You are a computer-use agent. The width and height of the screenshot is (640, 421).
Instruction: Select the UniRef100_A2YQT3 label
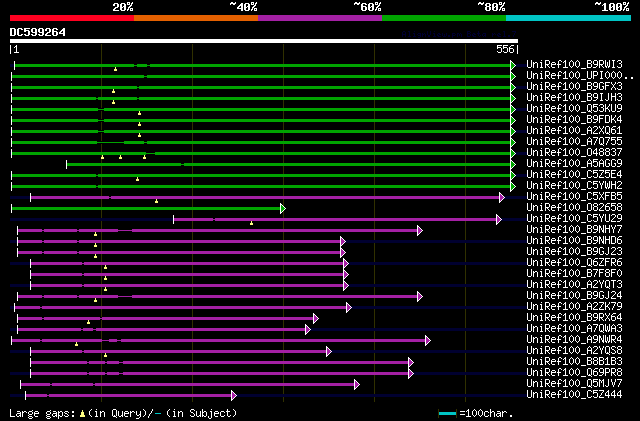(574, 285)
